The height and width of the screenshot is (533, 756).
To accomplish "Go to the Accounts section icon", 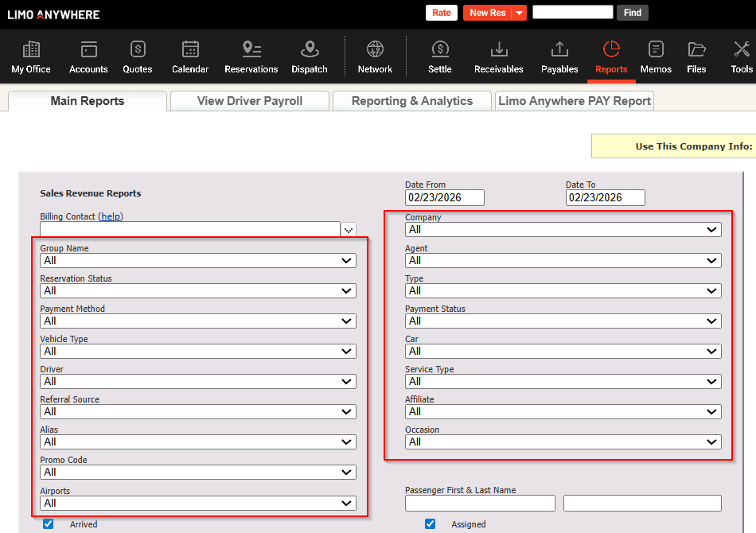I will coord(88,50).
